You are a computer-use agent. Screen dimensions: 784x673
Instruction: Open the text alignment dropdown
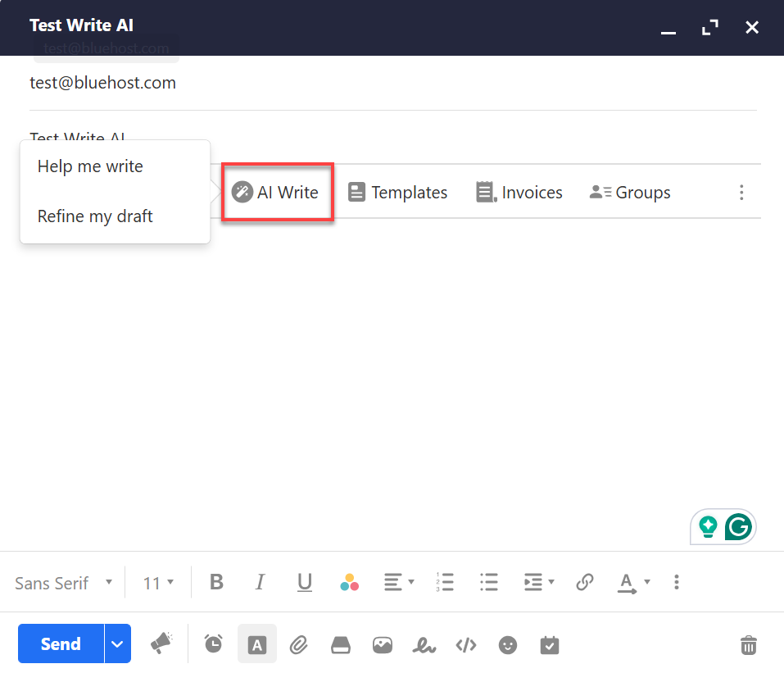click(x=399, y=582)
